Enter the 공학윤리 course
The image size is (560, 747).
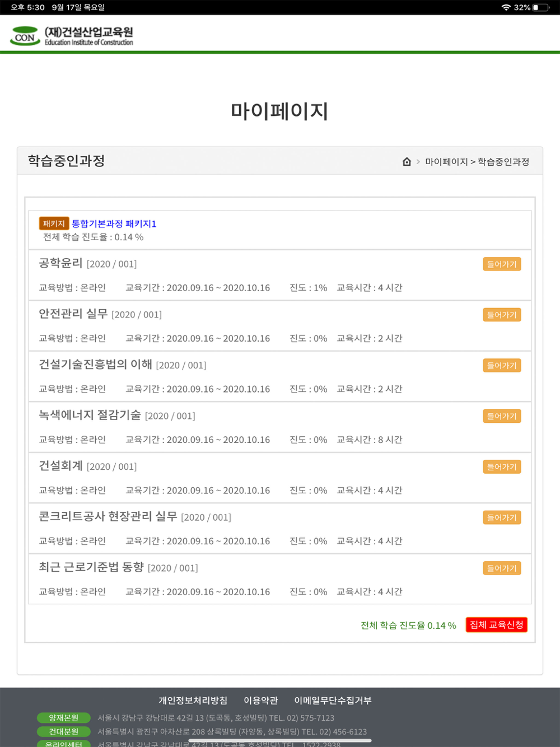click(502, 264)
